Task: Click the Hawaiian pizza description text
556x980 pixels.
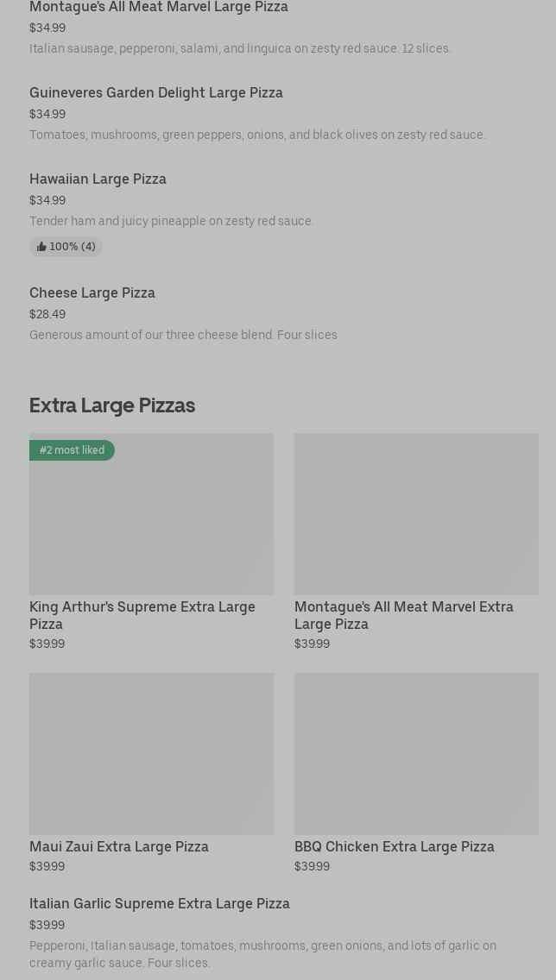Action: point(172,221)
